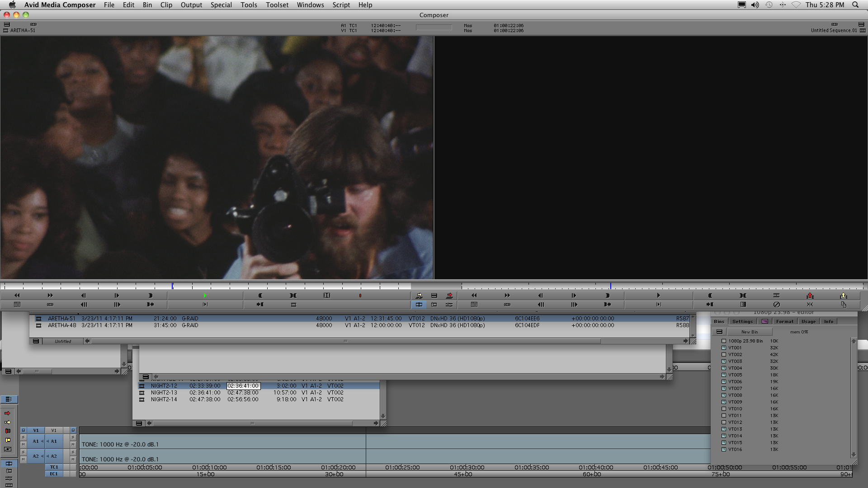Open the source monitor ARETHA-51 clip name menu
This screenshot has width=868, height=488.
(23, 30)
